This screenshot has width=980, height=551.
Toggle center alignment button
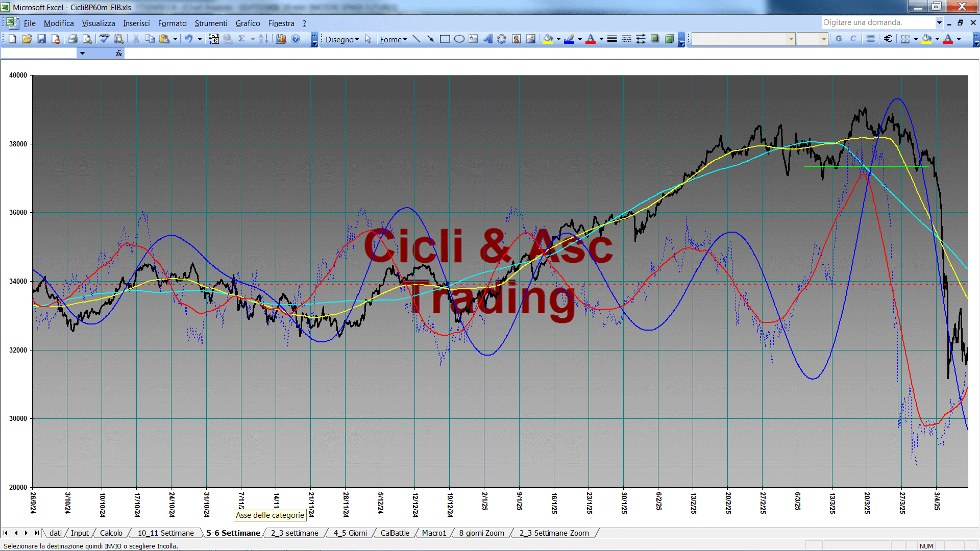pyautogui.click(x=871, y=39)
